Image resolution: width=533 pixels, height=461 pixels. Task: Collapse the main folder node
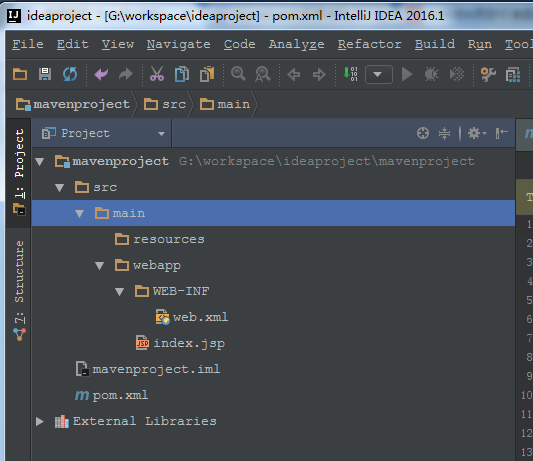pyautogui.click(x=80, y=214)
